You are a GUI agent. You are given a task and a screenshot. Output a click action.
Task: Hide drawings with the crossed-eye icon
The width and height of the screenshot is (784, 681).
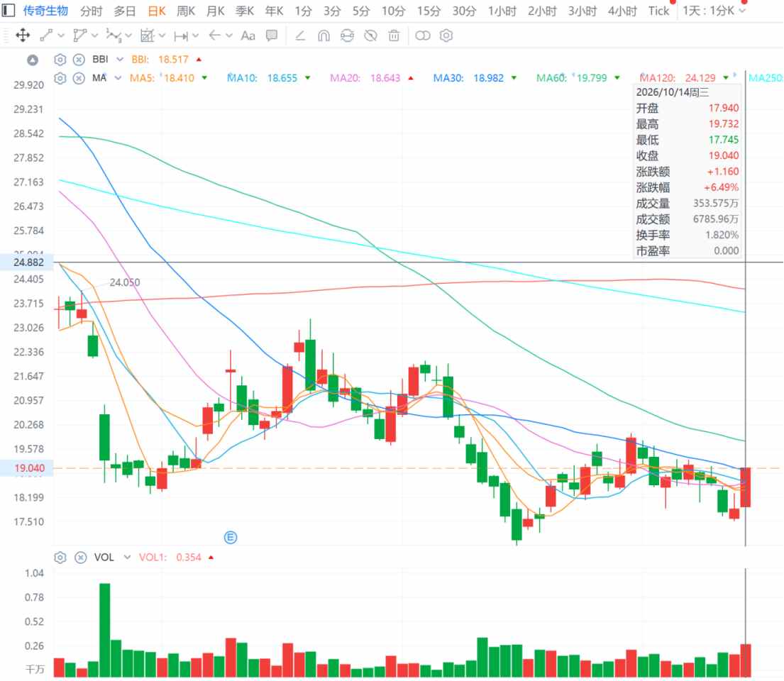click(370, 35)
